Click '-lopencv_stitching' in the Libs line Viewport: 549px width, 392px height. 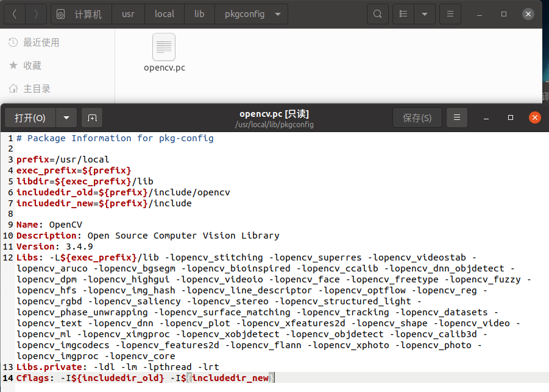click(x=214, y=257)
